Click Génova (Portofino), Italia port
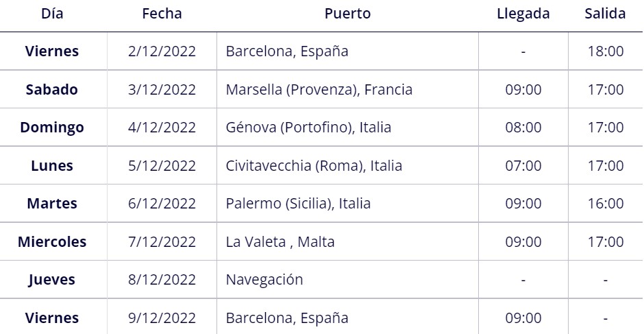Image resolution: width=644 pixels, height=334 pixels. point(308,128)
